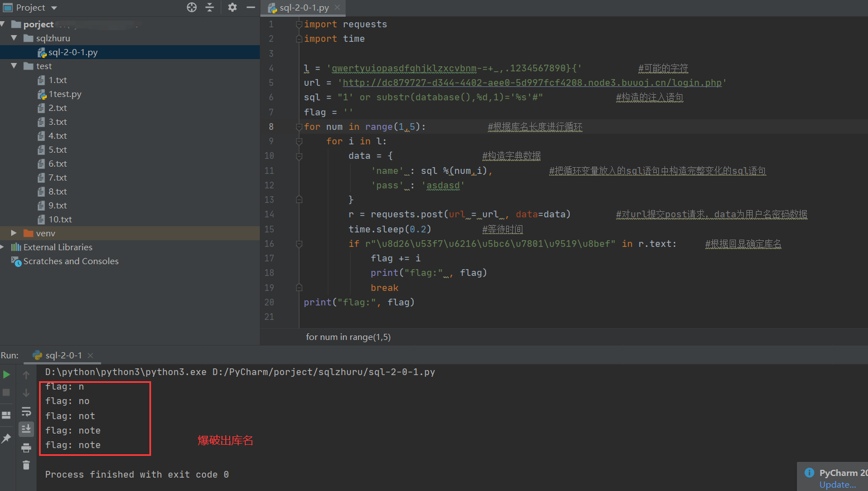Open 8.txt file
The height and width of the screenshot is (491, 868).
[57, 191]
